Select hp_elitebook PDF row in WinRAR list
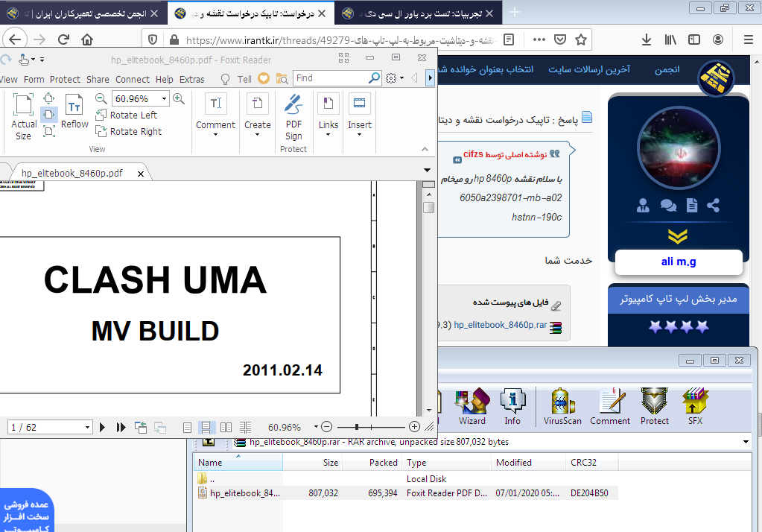Image resolution: width=762 pixels, height=532 pixels. [405, 493]
